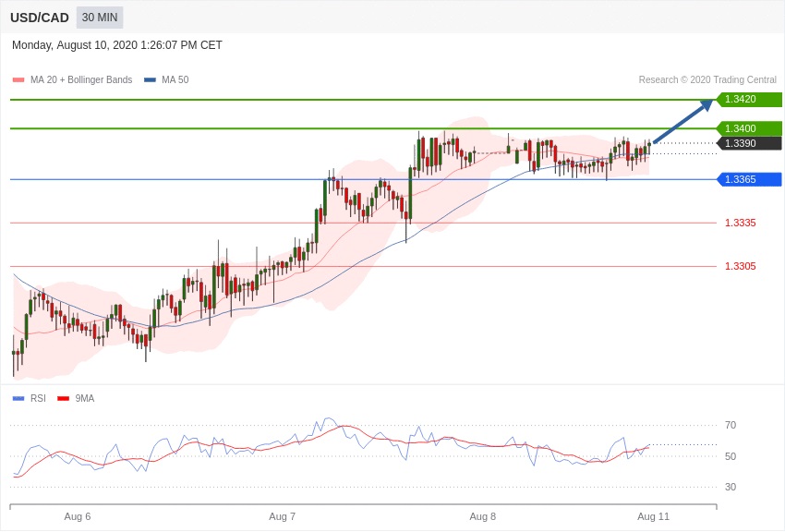Click the blue MA 50 legend swatch

pos(150,80)
